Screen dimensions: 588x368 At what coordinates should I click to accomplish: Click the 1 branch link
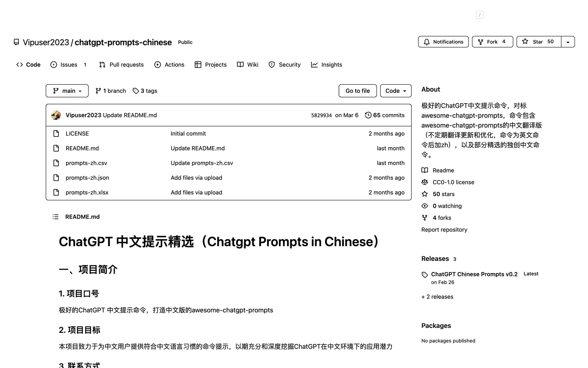pos(111,91)
